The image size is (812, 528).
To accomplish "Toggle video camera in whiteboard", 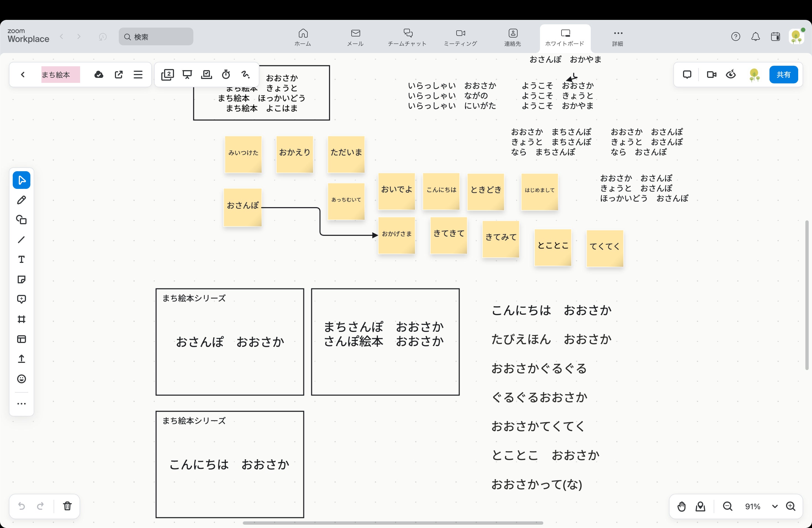I will click(711, 74).
